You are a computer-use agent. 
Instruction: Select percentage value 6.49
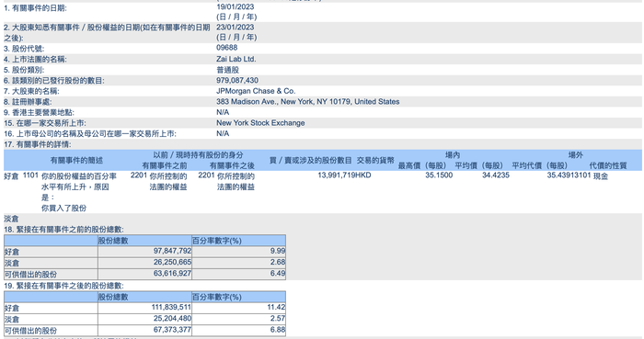278,273
